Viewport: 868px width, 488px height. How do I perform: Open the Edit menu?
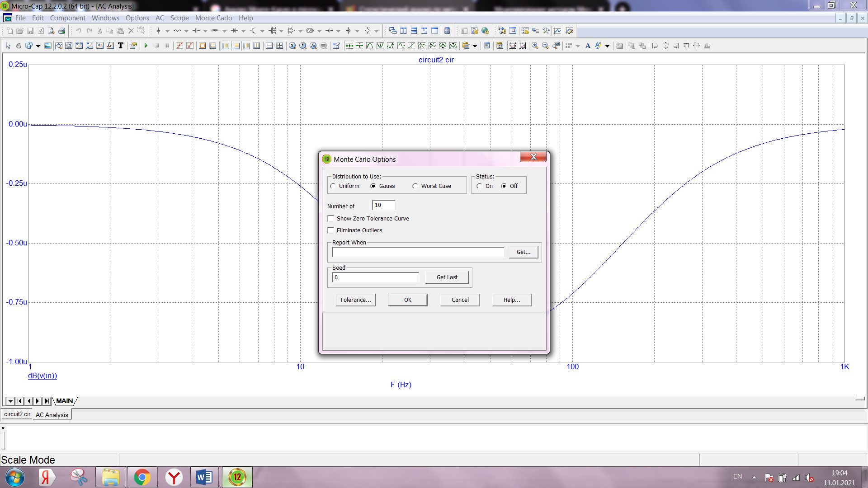(x=38, y=18)
